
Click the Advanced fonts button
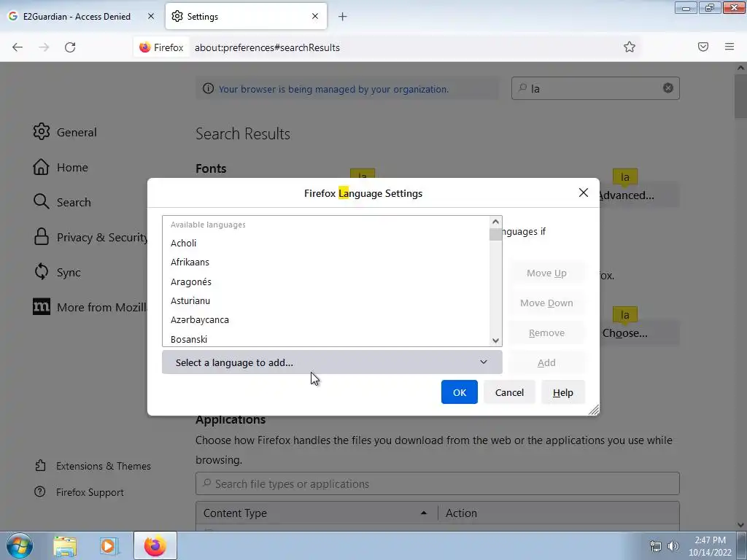[x=638, y=195]
